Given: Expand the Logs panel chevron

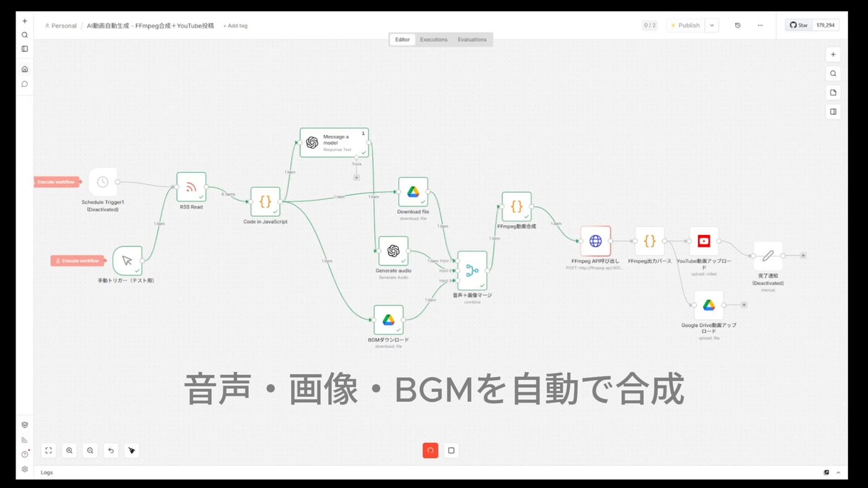Looking at the screenshot, I should click(x=838, y=472).
